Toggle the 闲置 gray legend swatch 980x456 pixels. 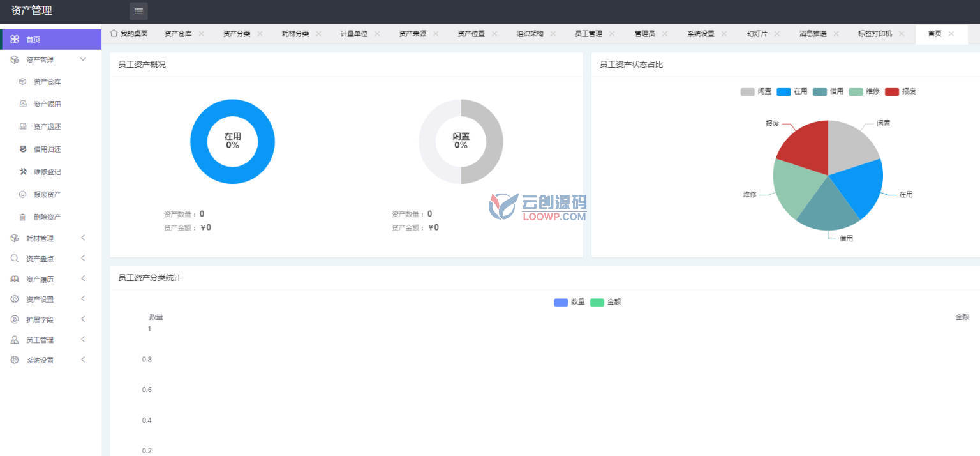coord(747,92)
